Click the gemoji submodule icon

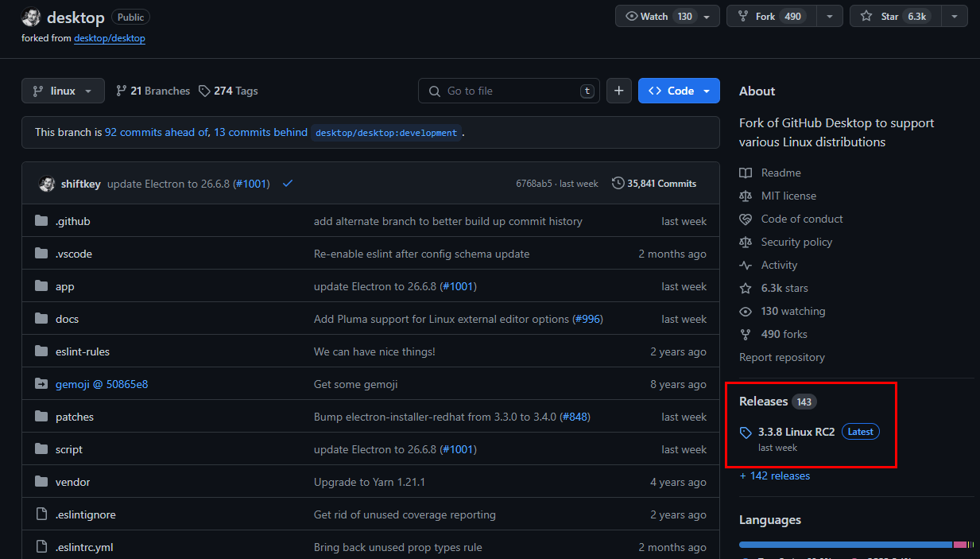point(41,384)
